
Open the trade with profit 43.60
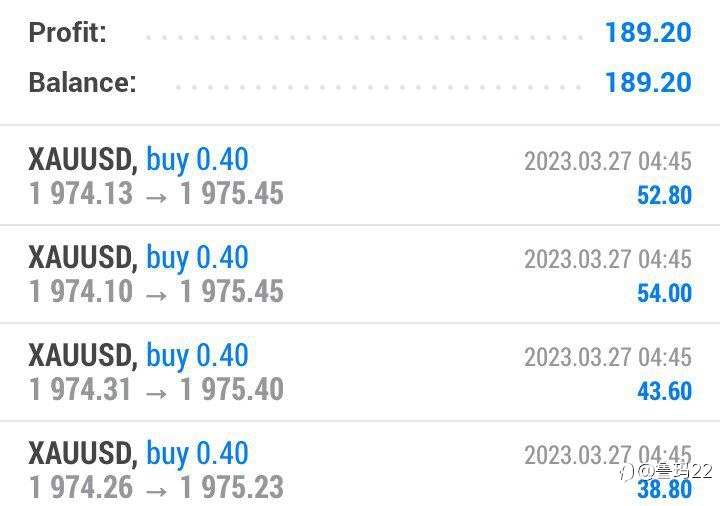pyautogui.click(x=360, y=372)
